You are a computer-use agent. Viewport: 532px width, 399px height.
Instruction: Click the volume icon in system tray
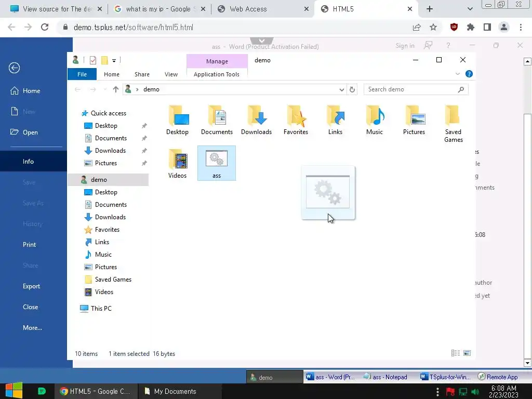coord(475,392)
